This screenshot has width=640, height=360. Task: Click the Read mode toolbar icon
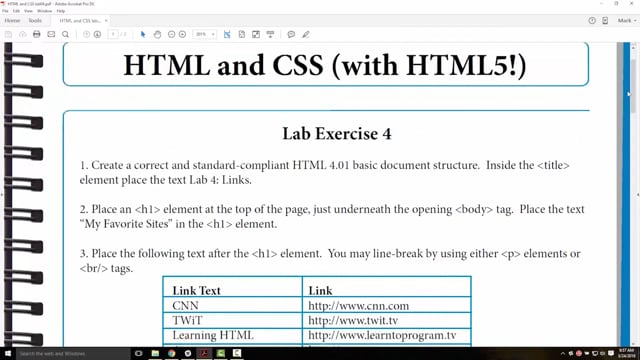click(270, 35)
